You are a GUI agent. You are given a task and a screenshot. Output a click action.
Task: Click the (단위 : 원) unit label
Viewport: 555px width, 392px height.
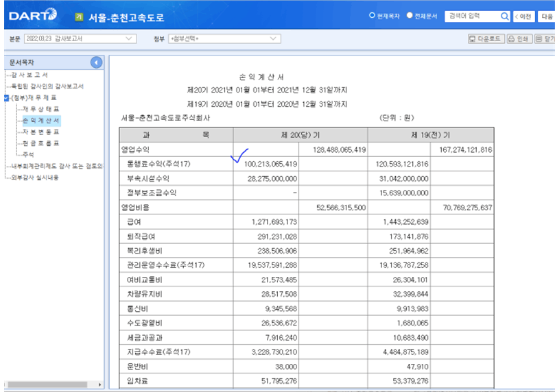pos(397,118)
